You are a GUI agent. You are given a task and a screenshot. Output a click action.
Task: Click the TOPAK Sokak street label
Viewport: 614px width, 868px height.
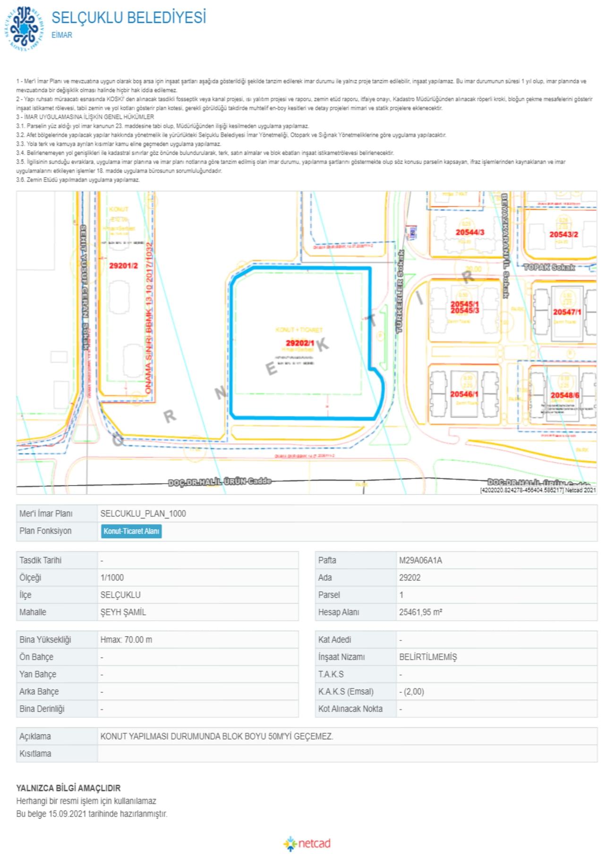pos(549,267)
